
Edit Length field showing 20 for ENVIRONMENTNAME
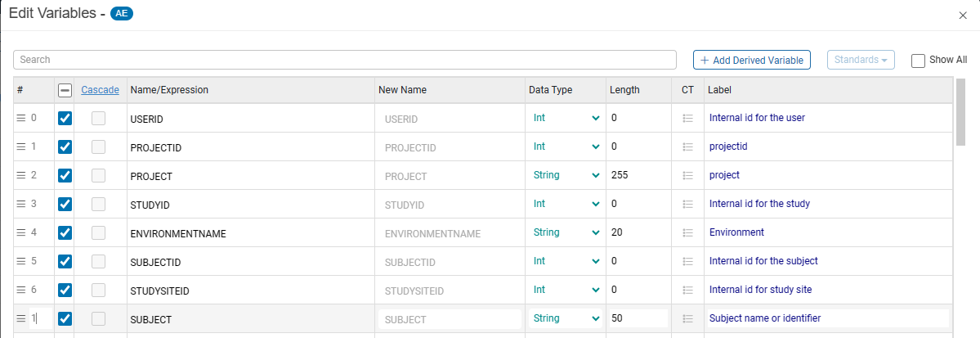[638, 233]
